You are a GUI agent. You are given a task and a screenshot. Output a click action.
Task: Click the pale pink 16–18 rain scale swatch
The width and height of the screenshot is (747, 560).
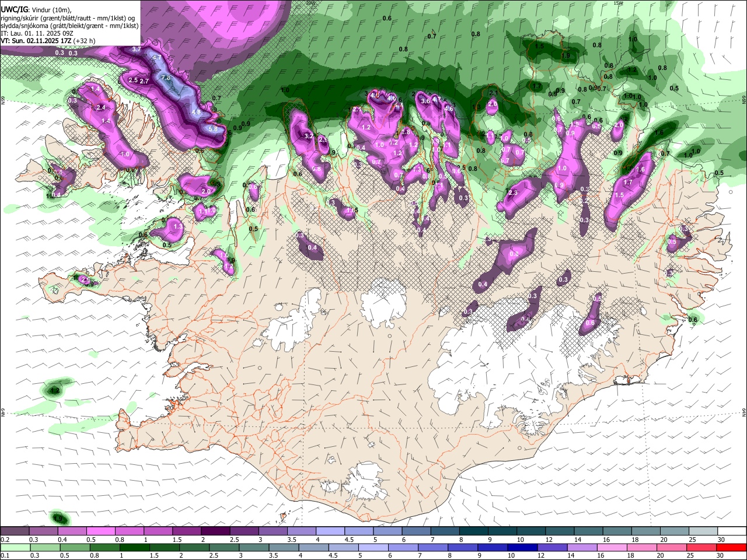pos(611,547)
